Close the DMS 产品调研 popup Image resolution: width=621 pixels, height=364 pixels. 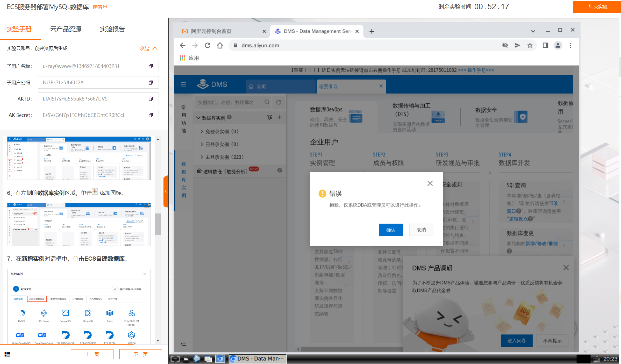(566, 268)
